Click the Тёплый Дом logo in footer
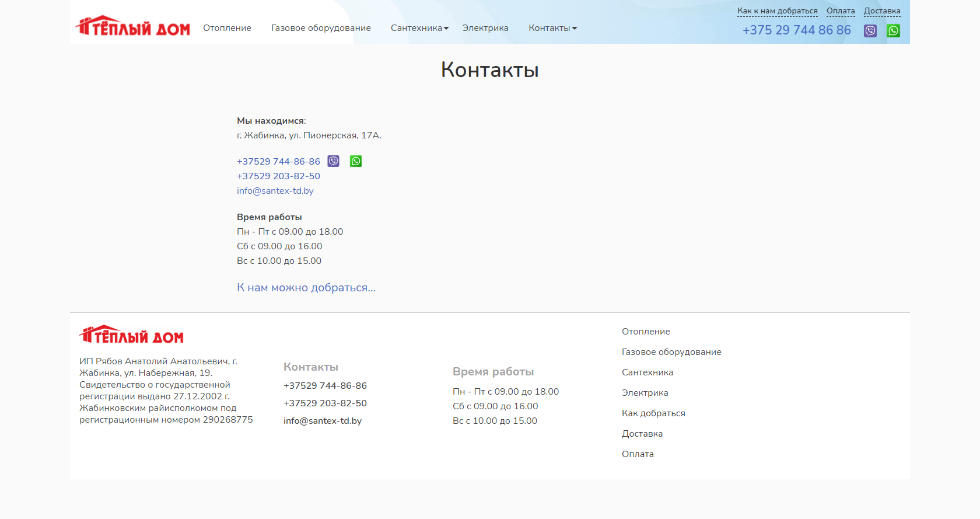The height and width of the screenshot is (519, 980). click(132, 335)
